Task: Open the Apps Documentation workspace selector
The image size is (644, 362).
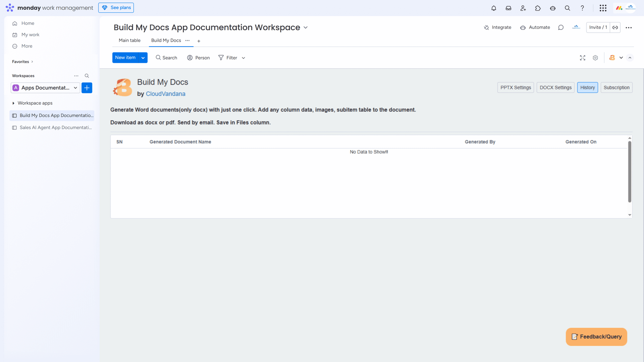Action: pyautogui.click(x=45, y=88)
